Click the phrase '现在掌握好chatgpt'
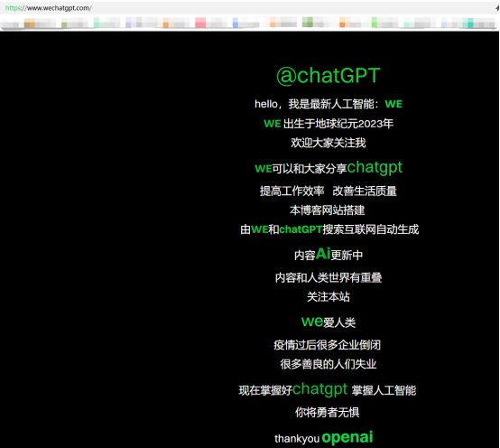The width and height of the screenshot is (500, 448). pyautogui.click(x=293, y=389)
